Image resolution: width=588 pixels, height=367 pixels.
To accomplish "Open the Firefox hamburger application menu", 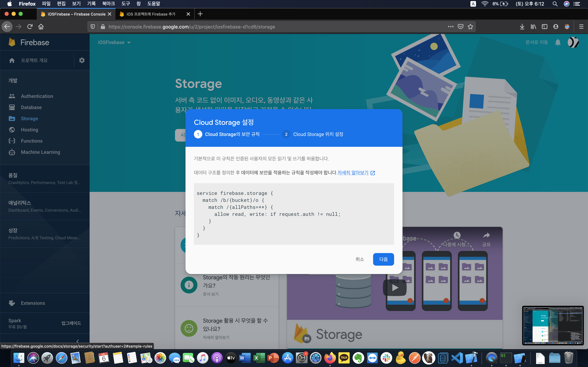I will coord(581,27).
